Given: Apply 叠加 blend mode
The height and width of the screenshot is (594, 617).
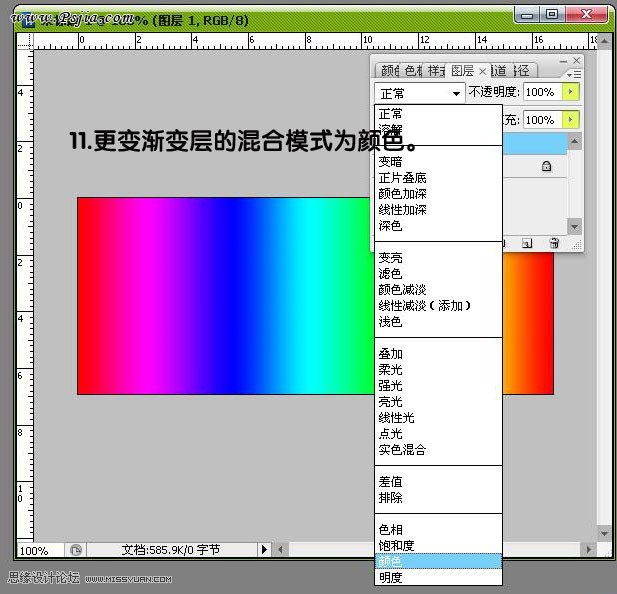Looking at the screenshot, I should tap(438, 354).
